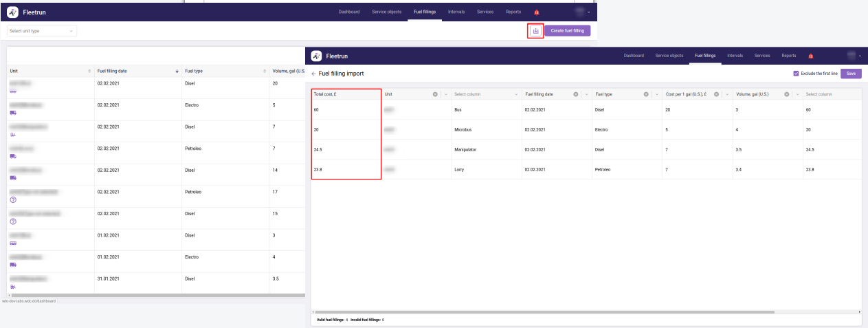Toggle the Exclude the first line checkbox
This screenshot has height=328, width=868.
click(x=796, y=74)
